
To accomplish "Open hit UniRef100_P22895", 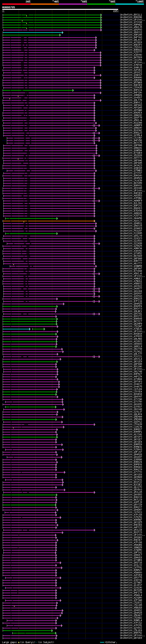I will [x=131, y=233].
